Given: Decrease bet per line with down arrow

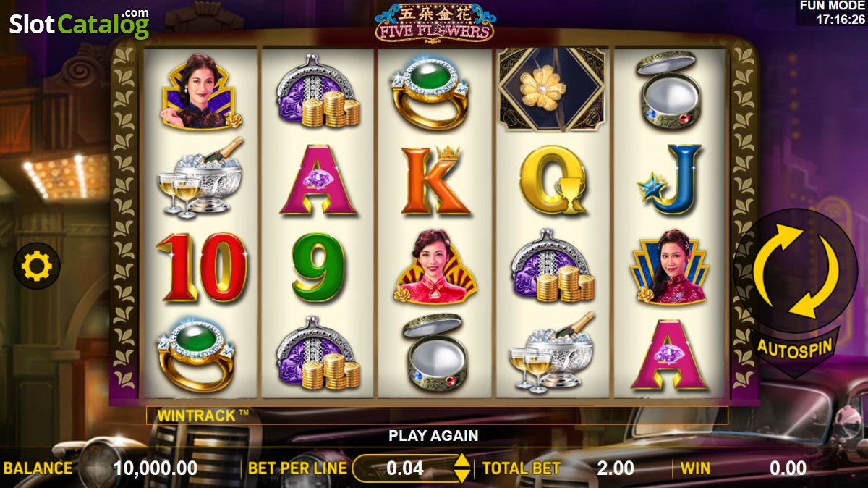Looking at the screenshot, I should [461, 476].
